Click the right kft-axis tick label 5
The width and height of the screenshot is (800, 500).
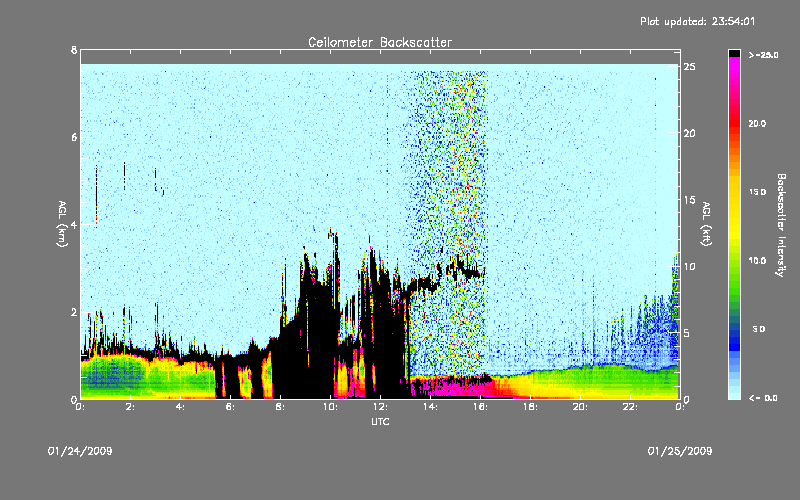click(687, 333)
